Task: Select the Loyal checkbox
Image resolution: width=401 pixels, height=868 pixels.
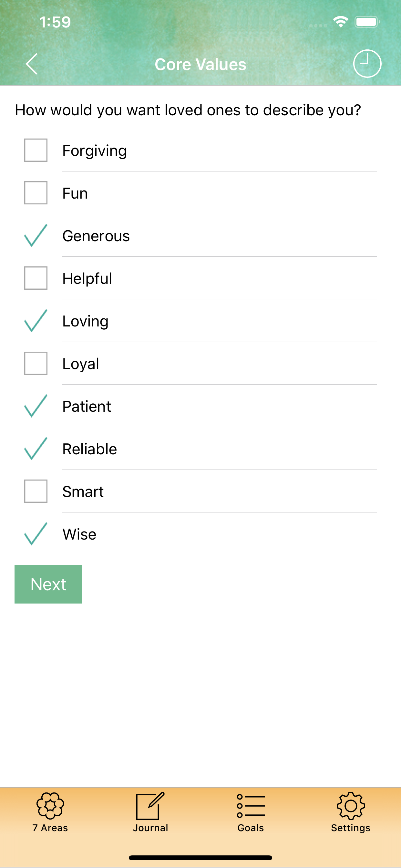Action: 36,363
